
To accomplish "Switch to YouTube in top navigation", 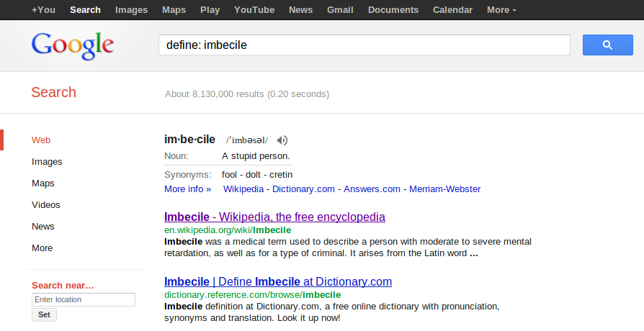I will coord(254,10).
